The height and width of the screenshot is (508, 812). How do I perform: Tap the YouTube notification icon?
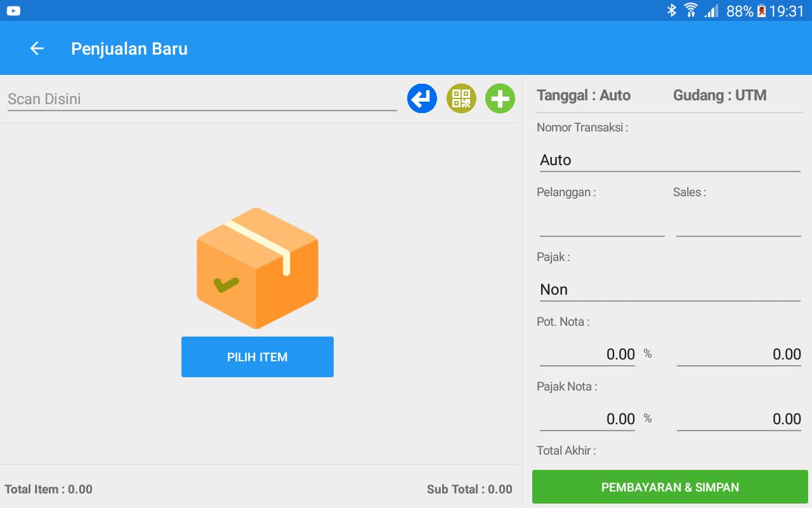[x=13, y=11]
